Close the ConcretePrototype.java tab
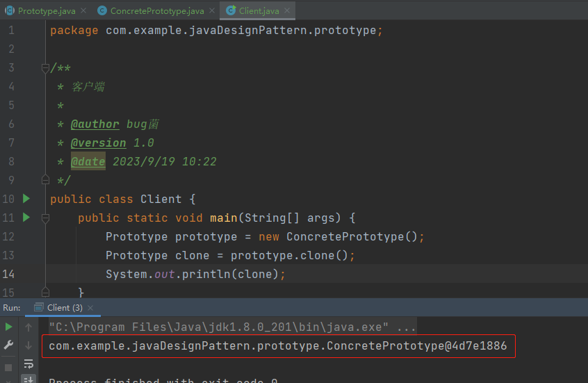The image size is (588, 383). click(212, 11)
